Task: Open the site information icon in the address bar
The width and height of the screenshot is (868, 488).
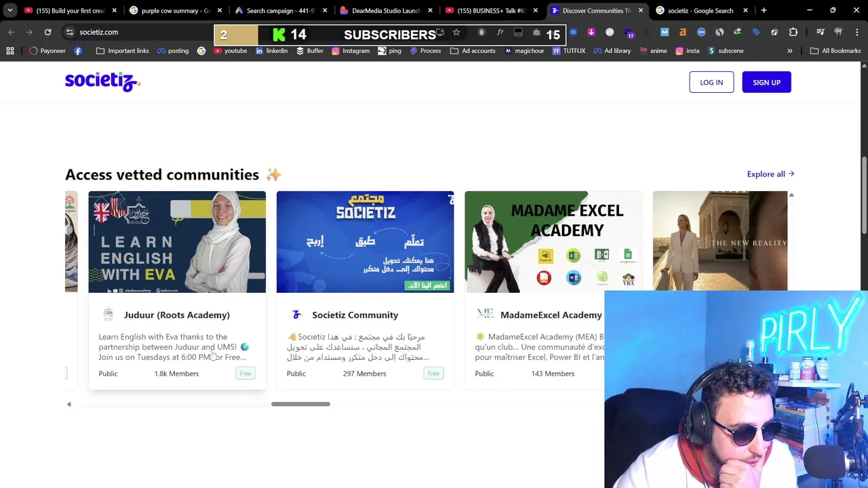Action: click(69, 32)
